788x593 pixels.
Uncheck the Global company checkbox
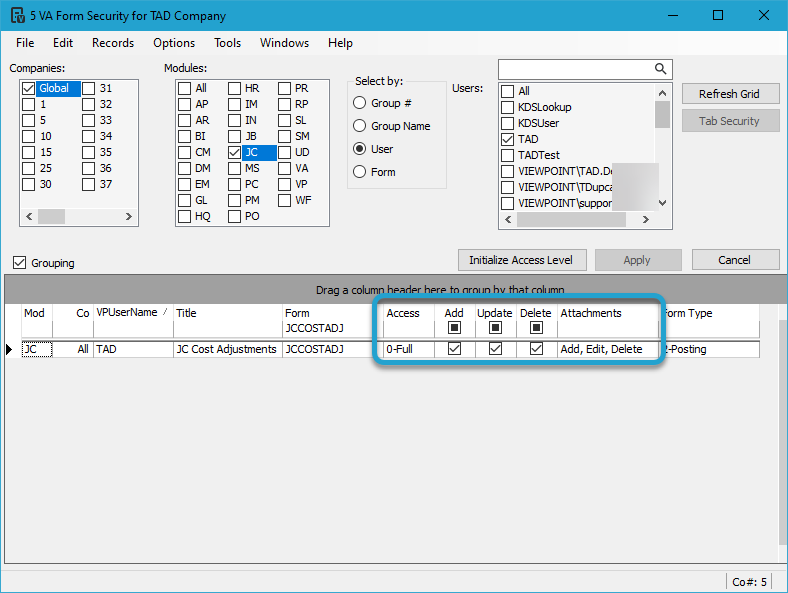29,88
